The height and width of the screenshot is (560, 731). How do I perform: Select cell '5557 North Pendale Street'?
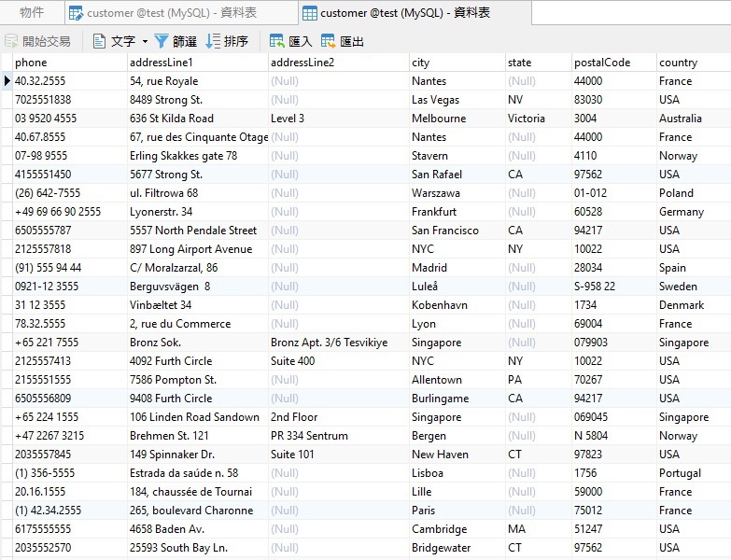click(x=198, y=231)
